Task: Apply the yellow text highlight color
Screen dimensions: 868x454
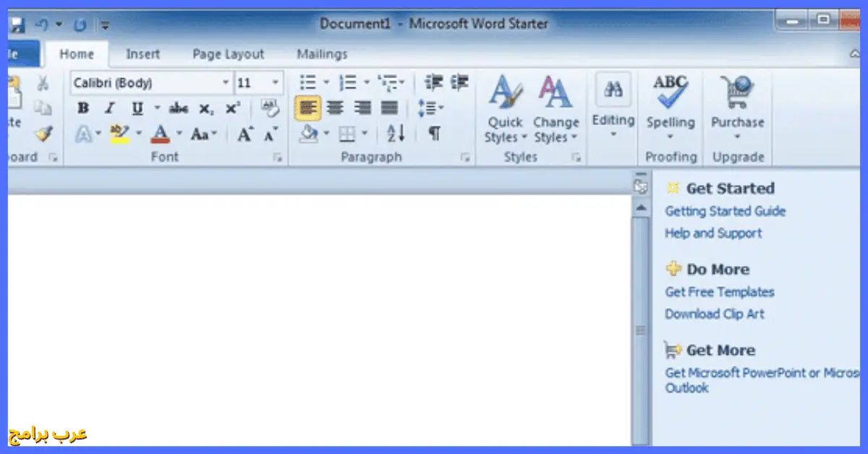Action: point(119,134)
